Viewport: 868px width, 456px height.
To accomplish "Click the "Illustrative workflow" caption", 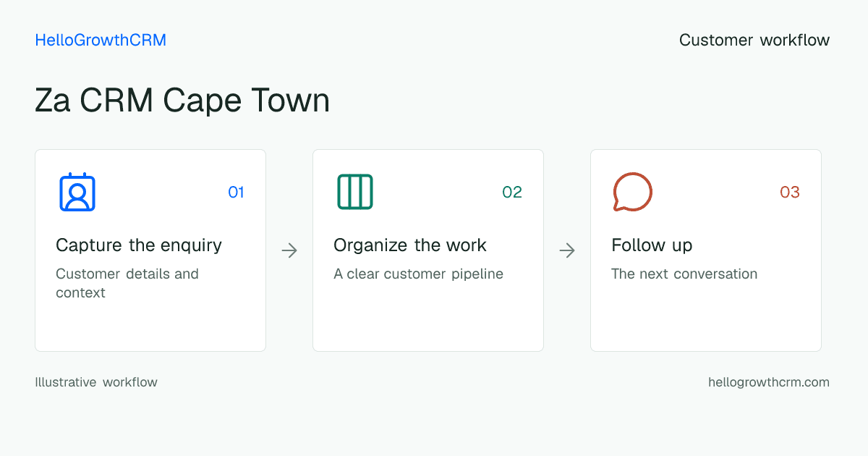I will pyautogui.click(x=96, y=382).
